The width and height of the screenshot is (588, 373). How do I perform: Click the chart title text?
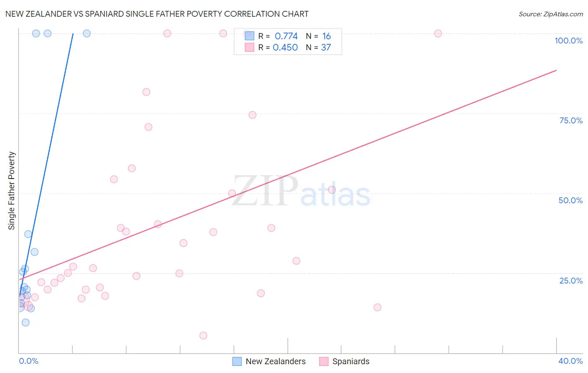coord(157,14)
